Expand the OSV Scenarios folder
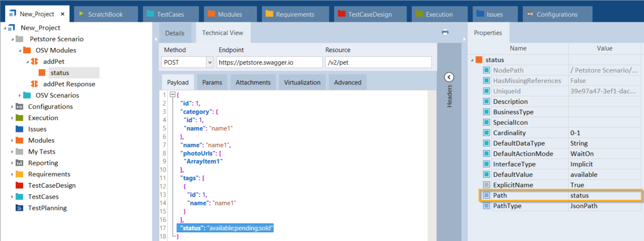Viewport: 644px width, 241px height. coord(20,95)
